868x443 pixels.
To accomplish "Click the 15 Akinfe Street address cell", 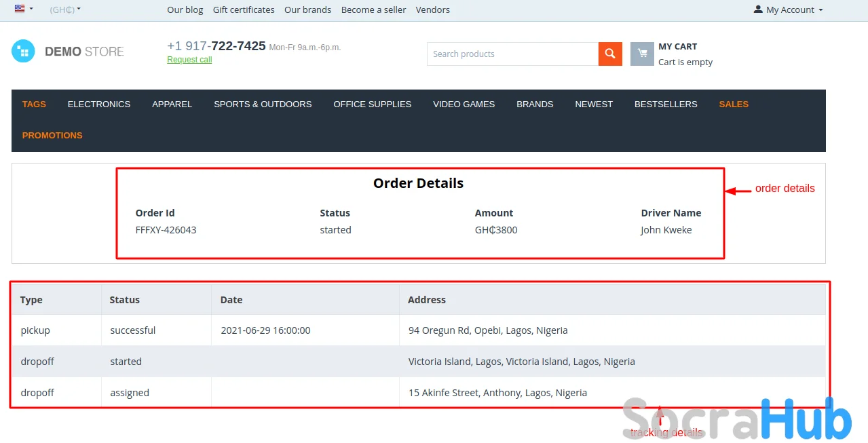I will tap(613, 393).
